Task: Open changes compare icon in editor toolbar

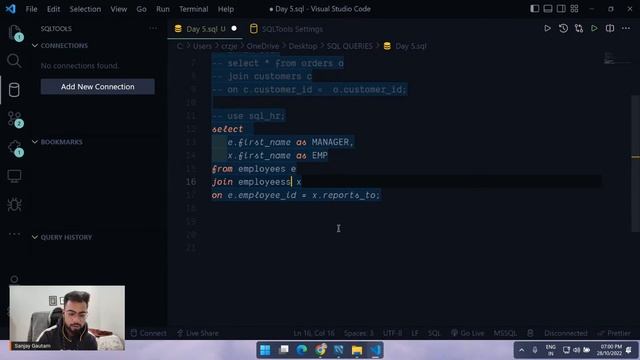Action: point(579,29)
